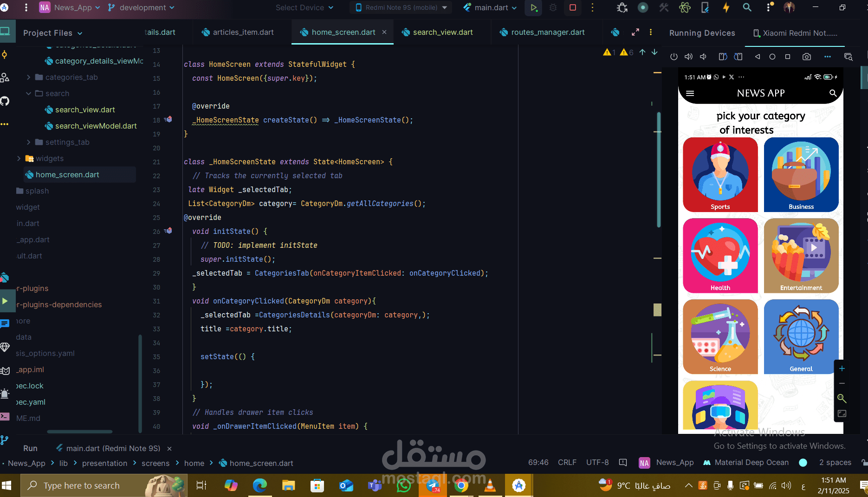
Task: Open the more options kebab menu in the top title bar
Action: (592, 8)
